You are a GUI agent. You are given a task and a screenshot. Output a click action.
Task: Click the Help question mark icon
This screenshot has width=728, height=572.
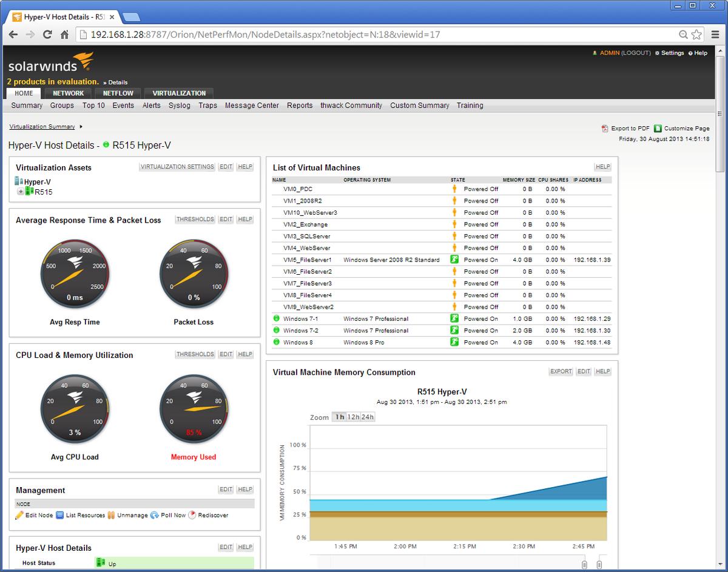(690, 53)
